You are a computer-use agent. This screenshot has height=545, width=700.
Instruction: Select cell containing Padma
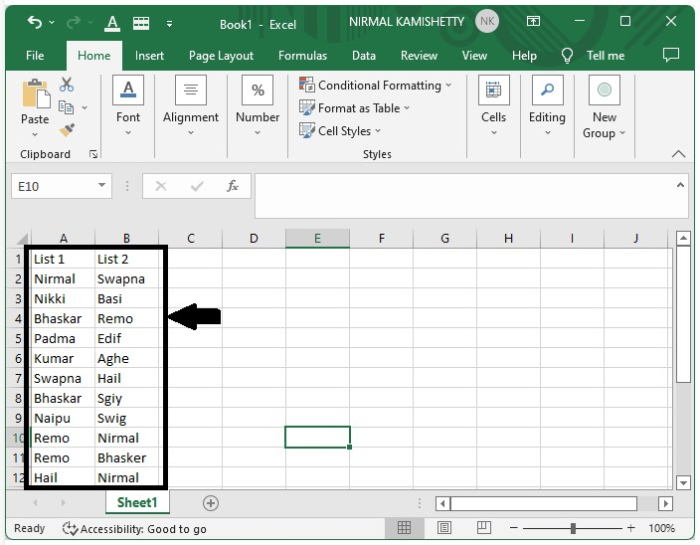[63, 338]
